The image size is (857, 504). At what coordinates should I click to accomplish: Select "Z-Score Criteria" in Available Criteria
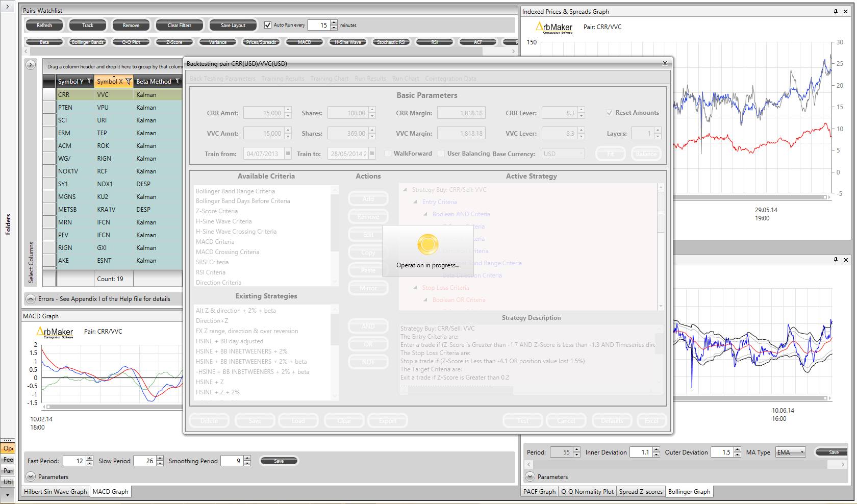click(x=217, y=211)
